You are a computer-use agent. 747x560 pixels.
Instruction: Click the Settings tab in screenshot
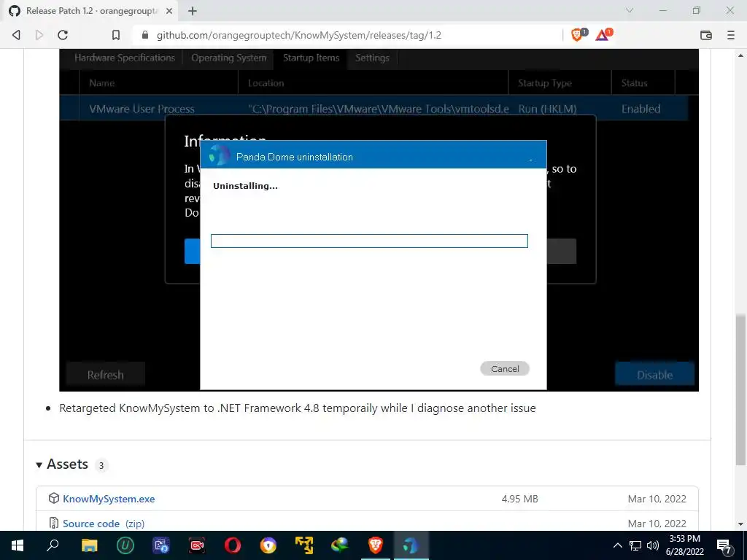[x=372, y=58]
